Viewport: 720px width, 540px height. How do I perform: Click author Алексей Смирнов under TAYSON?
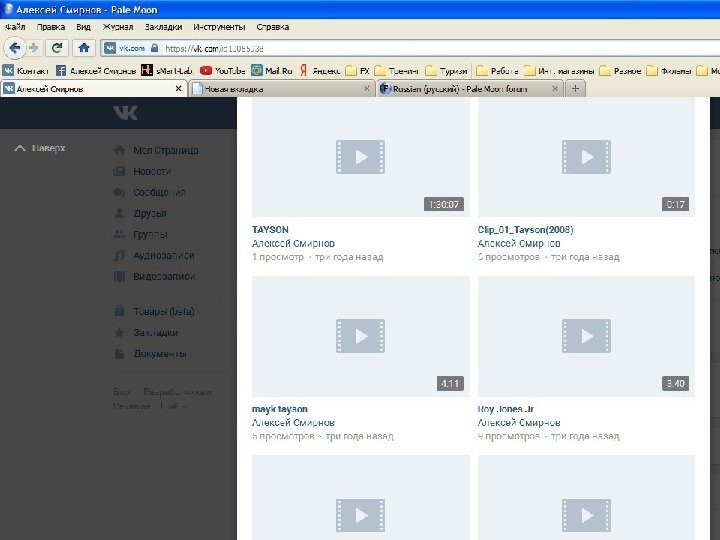[293, 243]
